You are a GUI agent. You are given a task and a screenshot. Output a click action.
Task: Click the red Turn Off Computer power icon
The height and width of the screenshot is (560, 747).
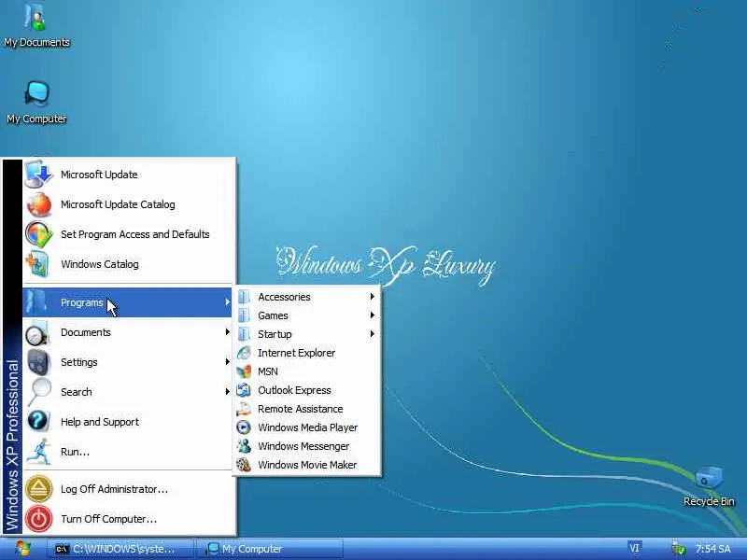(x=38, y=519)
